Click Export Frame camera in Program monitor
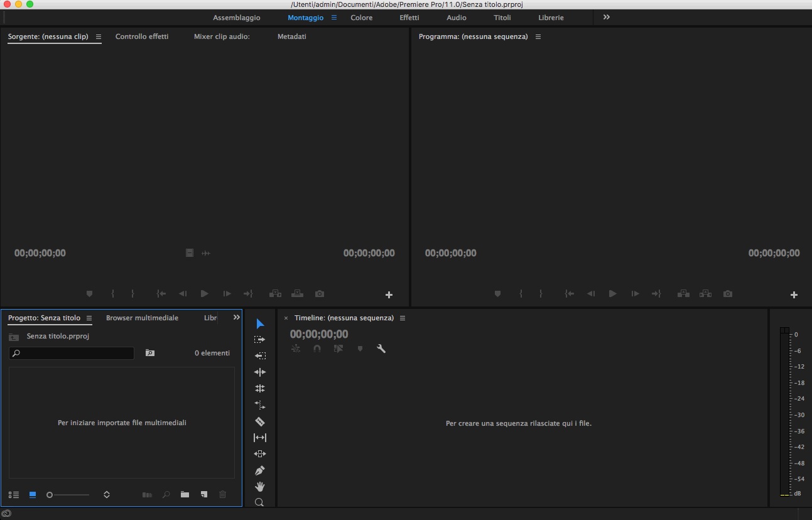This screenshot has width=812, height=520. [727, 293]
